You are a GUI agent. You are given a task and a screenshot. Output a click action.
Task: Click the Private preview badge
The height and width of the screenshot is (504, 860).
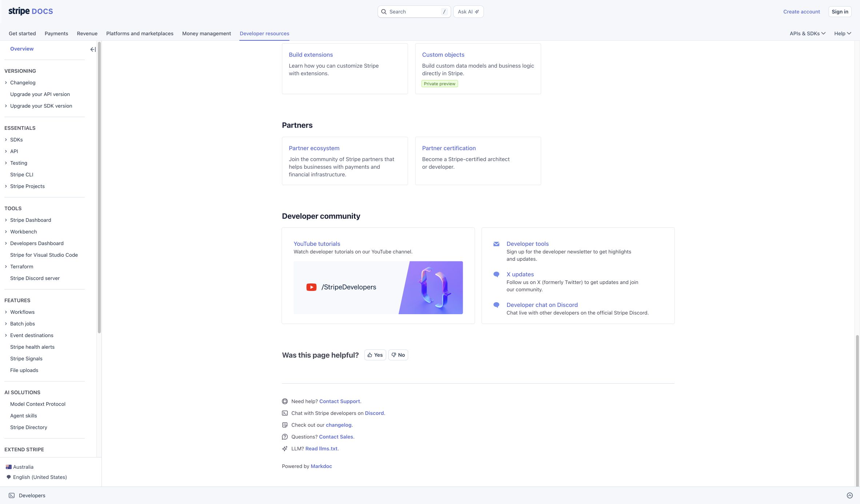click(439, 84)
